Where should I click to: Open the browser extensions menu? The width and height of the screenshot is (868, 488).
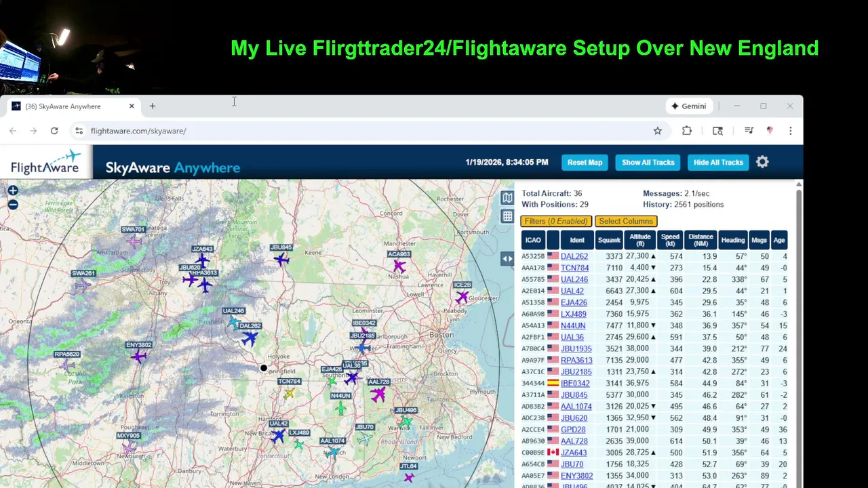[687, 131]
